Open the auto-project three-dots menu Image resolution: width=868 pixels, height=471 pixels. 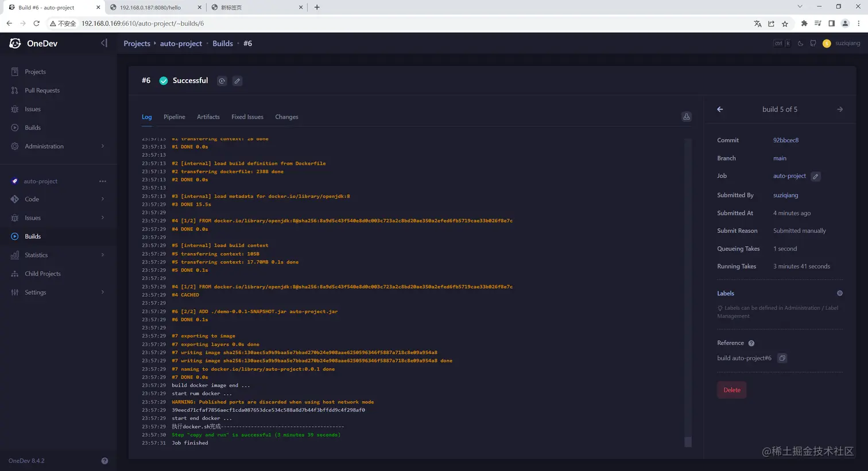coord(103,181)
